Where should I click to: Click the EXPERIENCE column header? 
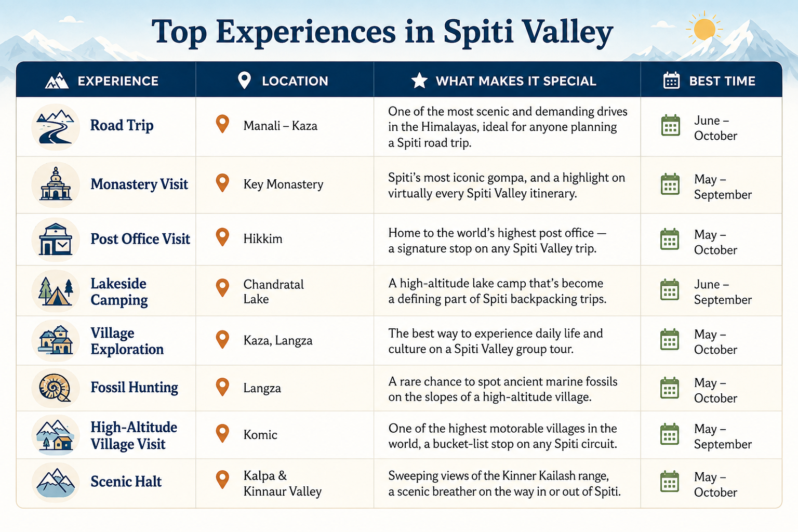102,81
